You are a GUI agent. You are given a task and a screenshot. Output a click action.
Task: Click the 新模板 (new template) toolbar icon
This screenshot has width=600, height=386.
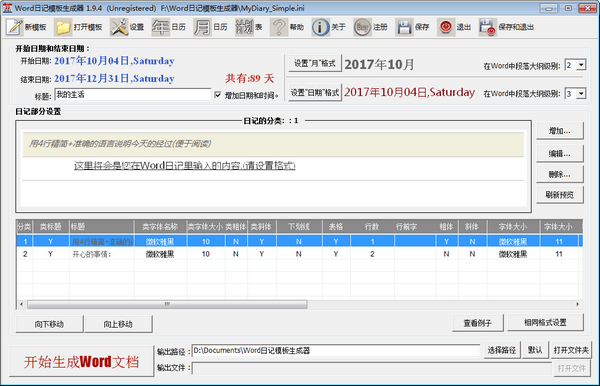click(x=15, y=27)
